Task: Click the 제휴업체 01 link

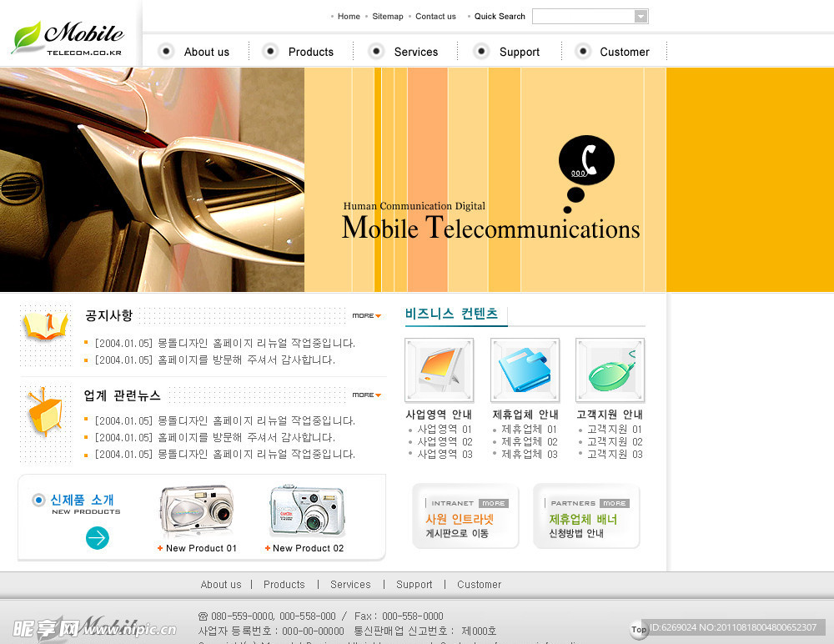Action: coord(530,429)
